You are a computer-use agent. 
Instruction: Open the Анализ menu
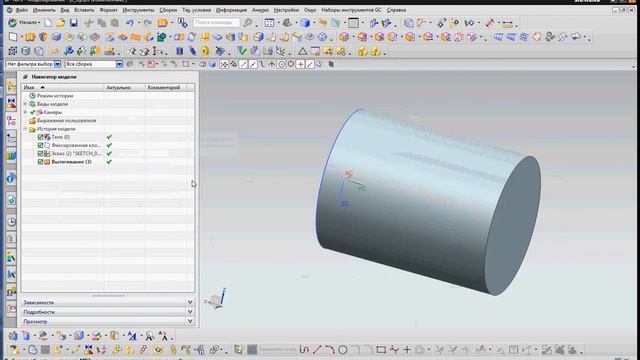260,10
